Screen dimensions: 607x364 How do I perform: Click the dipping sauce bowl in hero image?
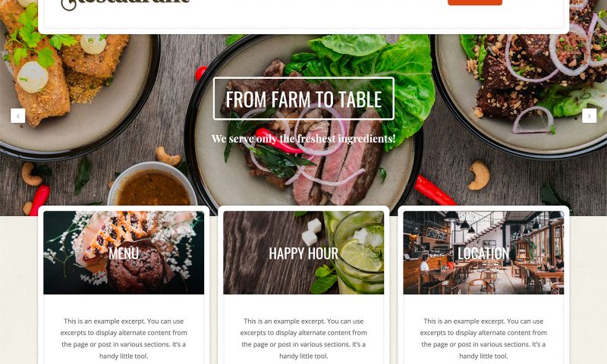[153, 185]
